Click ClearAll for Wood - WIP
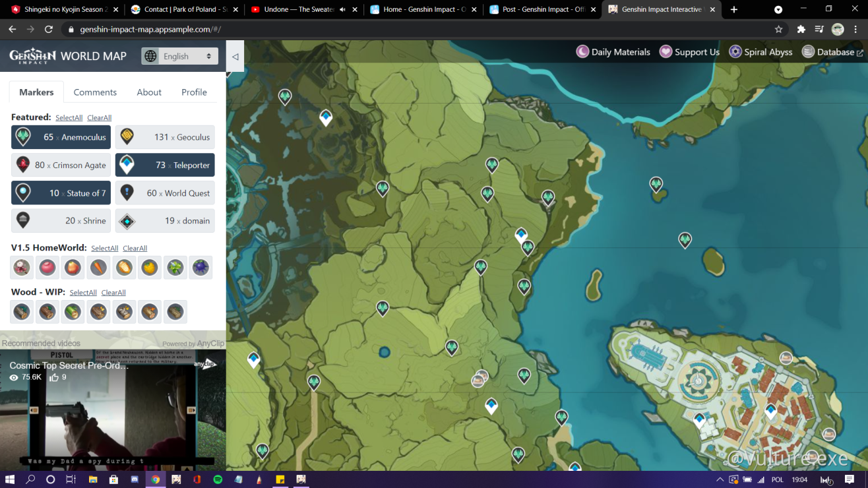Image resolution: width=868 pixels, height=488 pixels. point(113,293)
